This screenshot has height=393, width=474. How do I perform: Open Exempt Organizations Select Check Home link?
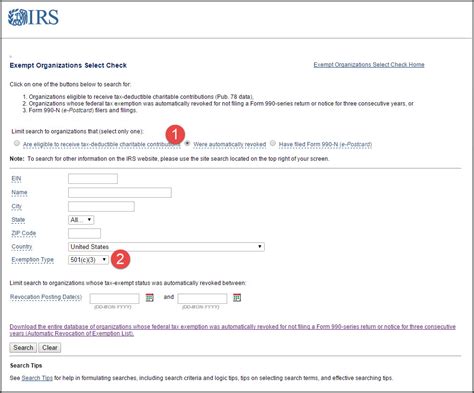click(x=369, y=65)
